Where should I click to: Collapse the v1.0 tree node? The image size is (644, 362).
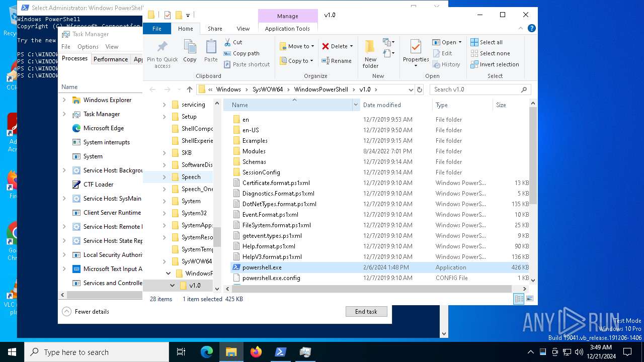click(172, 285)
